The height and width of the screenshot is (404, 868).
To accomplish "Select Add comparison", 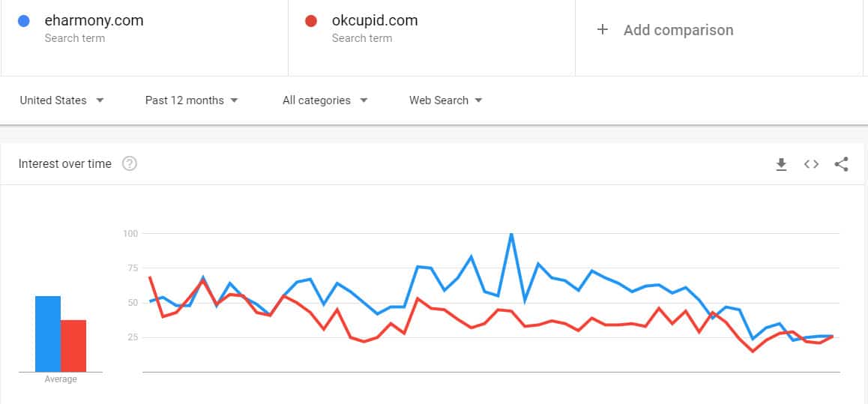I will [x=678, y=30].
